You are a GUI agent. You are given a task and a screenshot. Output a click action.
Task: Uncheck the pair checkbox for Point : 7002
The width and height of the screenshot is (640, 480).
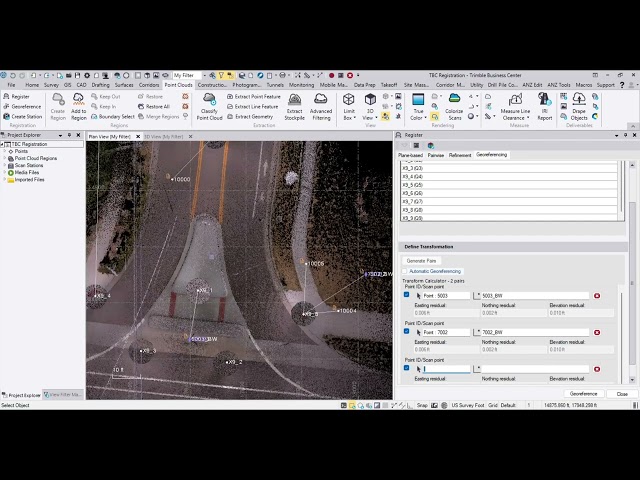407,331
